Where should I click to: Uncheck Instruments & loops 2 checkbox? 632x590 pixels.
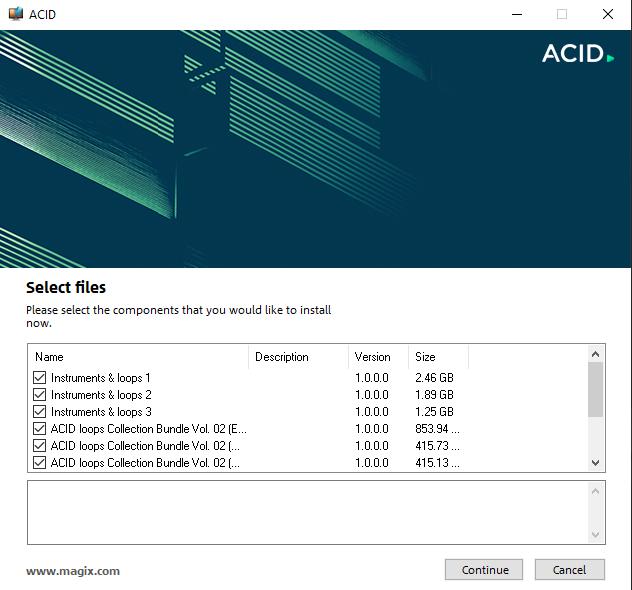tap(40, 395)
